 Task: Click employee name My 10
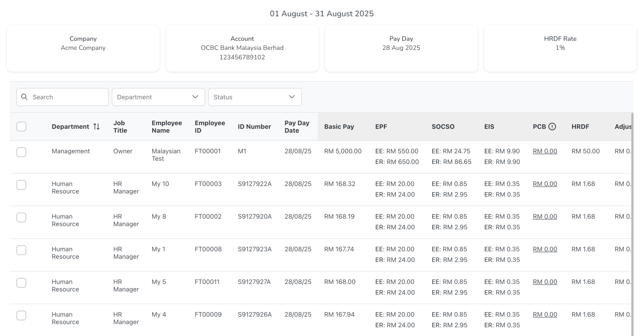160,184
